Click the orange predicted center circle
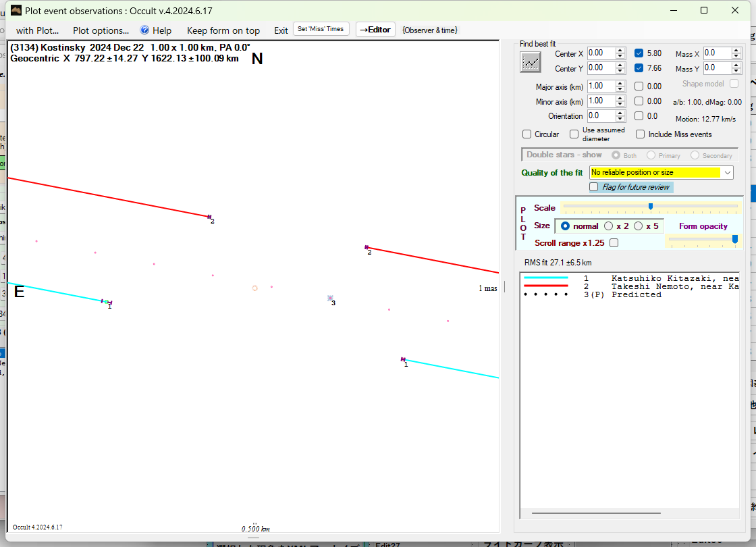756x547 pixels. point(254,288)
